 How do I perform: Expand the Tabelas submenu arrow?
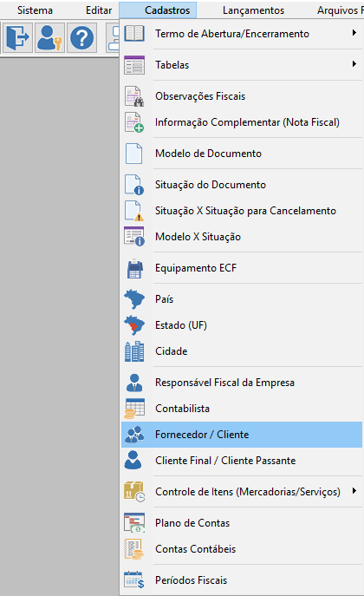click(354, 64)
